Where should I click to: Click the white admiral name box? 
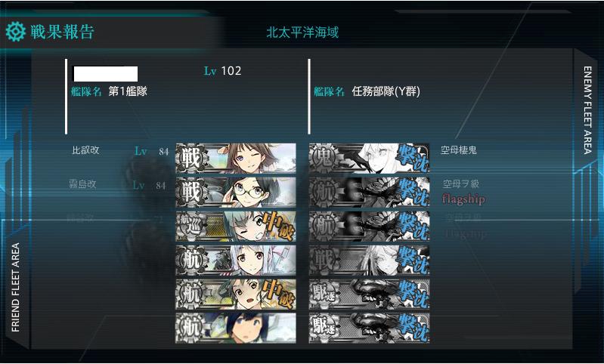[105, 73]
